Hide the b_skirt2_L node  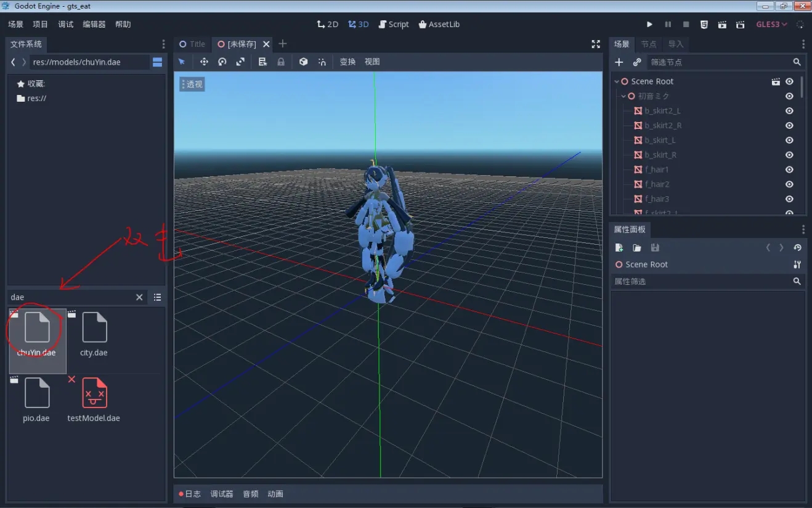click(789, 111)
